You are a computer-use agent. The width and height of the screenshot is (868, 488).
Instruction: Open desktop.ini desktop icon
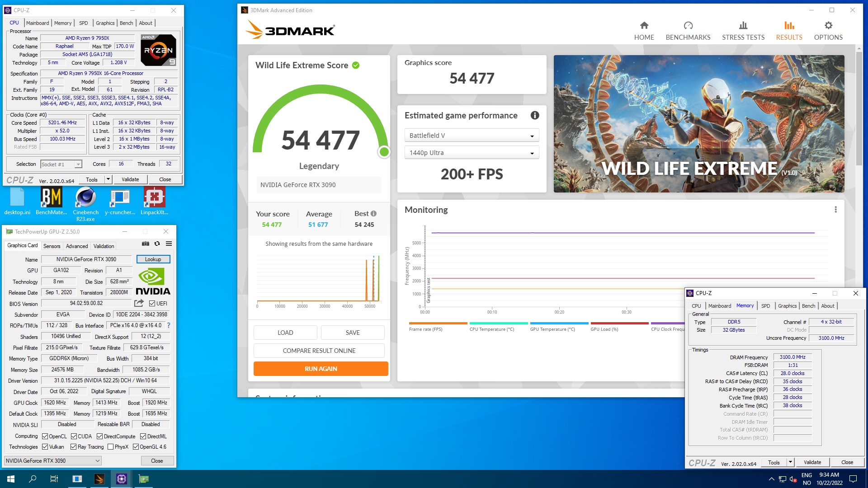pos(17,202)
